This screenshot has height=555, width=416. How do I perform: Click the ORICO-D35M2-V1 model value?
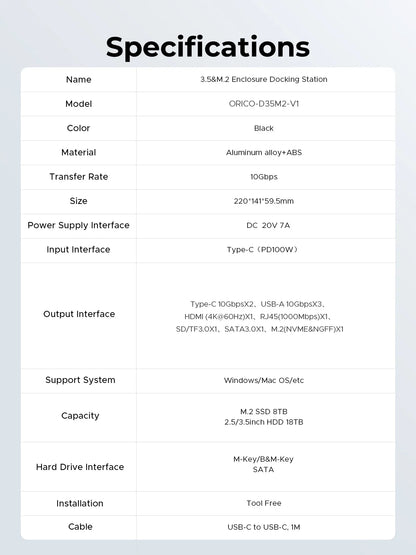click(264, 104)
